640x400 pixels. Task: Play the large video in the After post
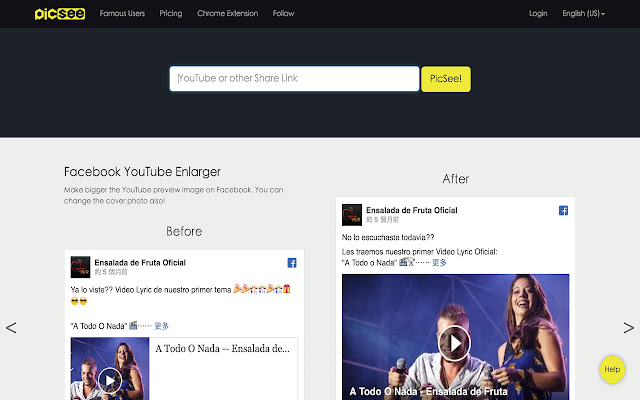click(x=455, y=344)
